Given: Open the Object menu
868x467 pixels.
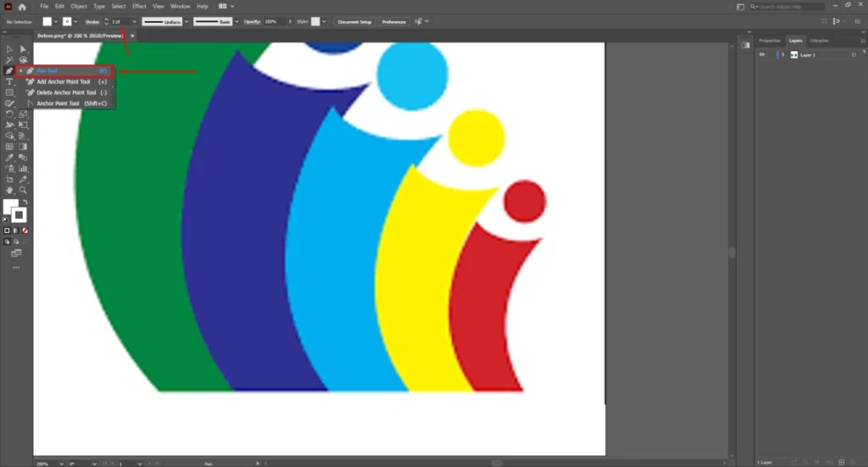Looking at the screenshot, I should pos(79,6).
